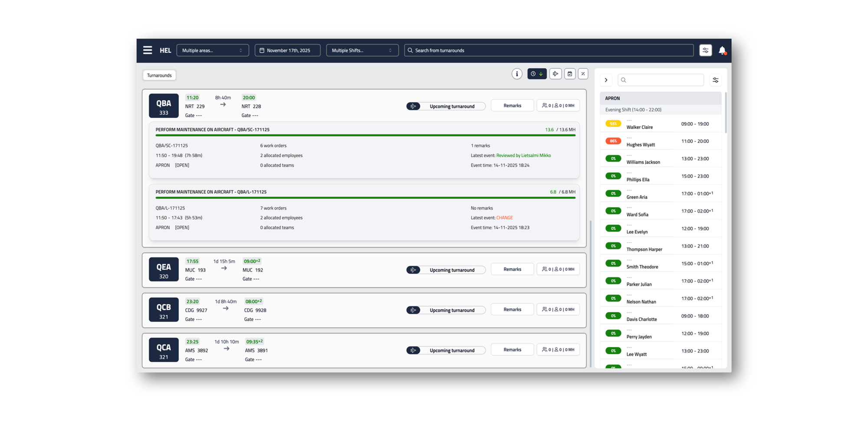868x428 pixels.
Task: Click the calendar checkmark icon button
Action: tap(570, 74)
